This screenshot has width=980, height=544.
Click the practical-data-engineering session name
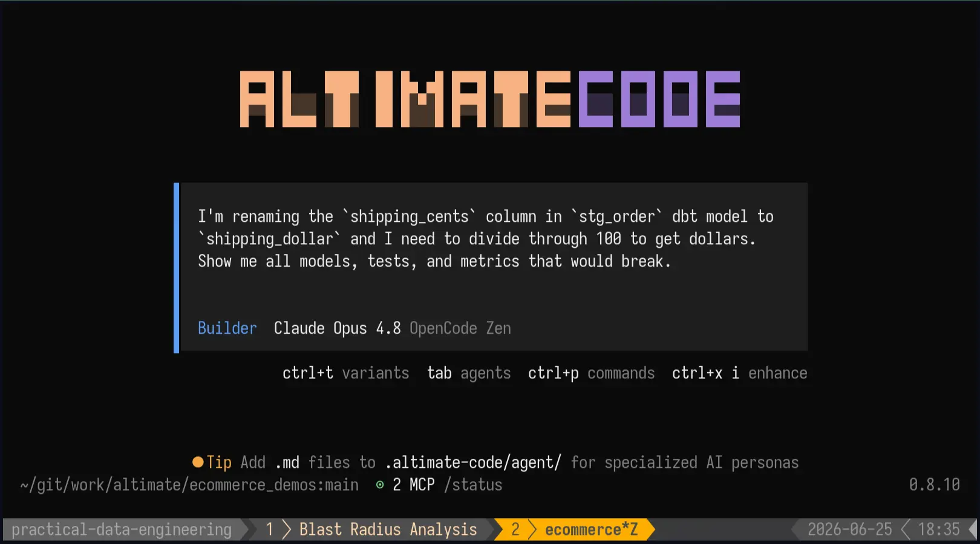[122, 529]
